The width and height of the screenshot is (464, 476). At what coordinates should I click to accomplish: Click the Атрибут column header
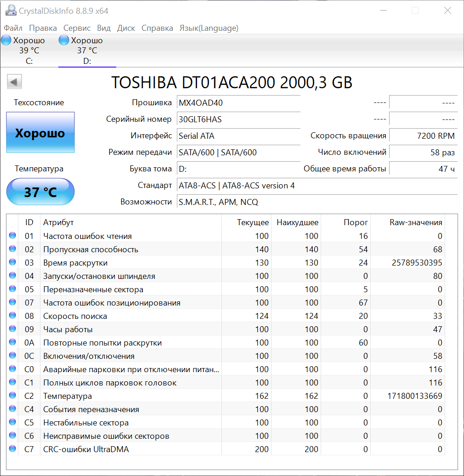58,222
